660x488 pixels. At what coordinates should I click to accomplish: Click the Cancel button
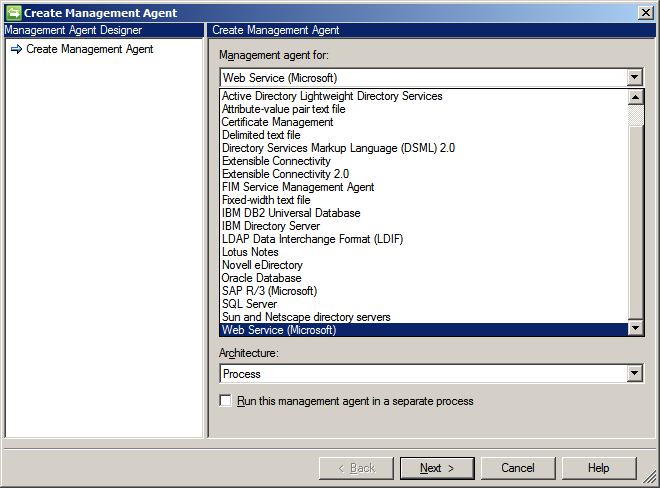(518, 468)
